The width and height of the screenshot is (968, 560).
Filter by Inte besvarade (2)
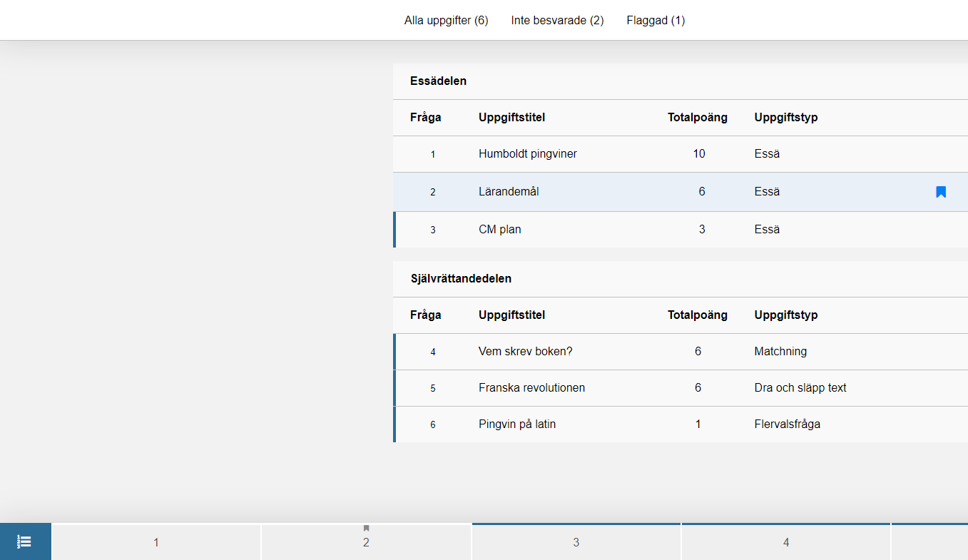pyautogui.click(x=558, y=21)
